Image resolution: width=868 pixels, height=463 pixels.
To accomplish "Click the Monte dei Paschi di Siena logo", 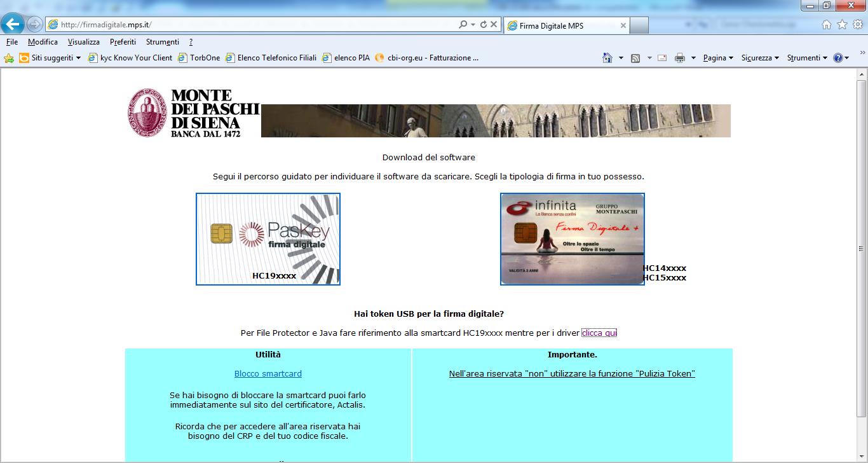I will [194, 113].
